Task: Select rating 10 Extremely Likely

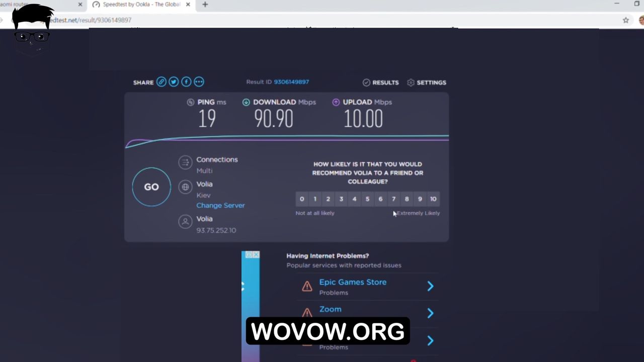Action: pos(433,199)
